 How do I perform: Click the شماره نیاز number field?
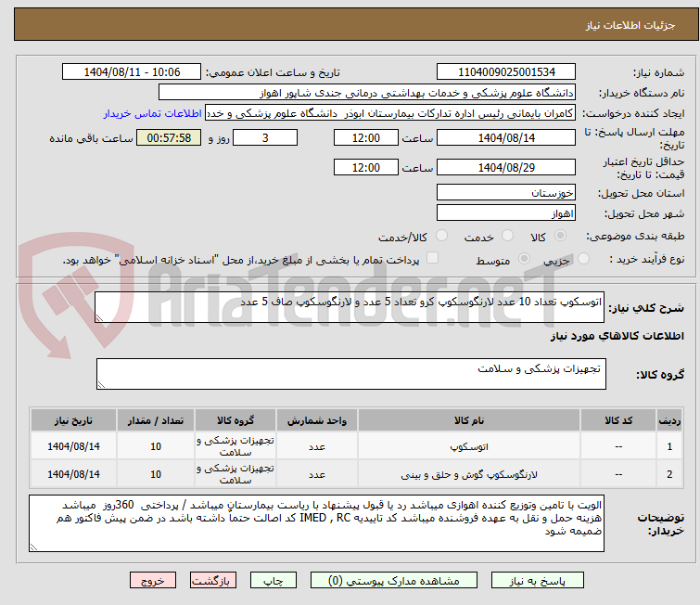(506, 72)
